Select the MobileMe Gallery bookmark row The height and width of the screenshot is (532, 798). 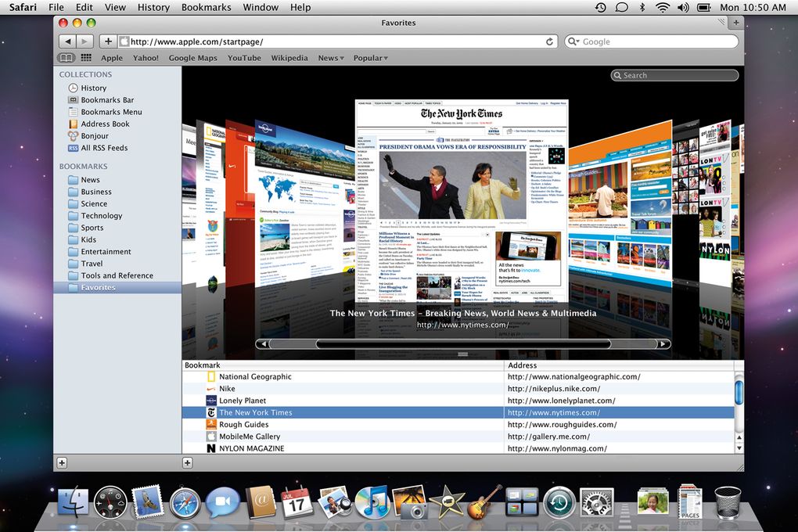458,437
